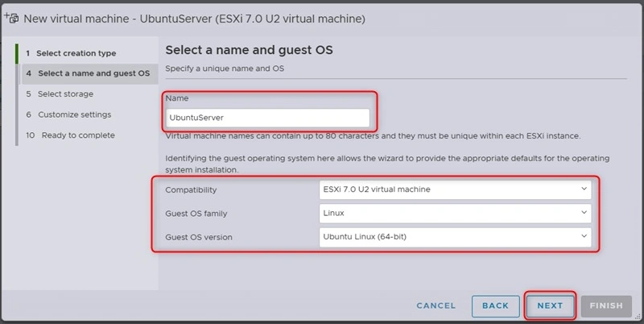Open step 10 Ready to complete
644x324 pixels.
coord(70,135)
